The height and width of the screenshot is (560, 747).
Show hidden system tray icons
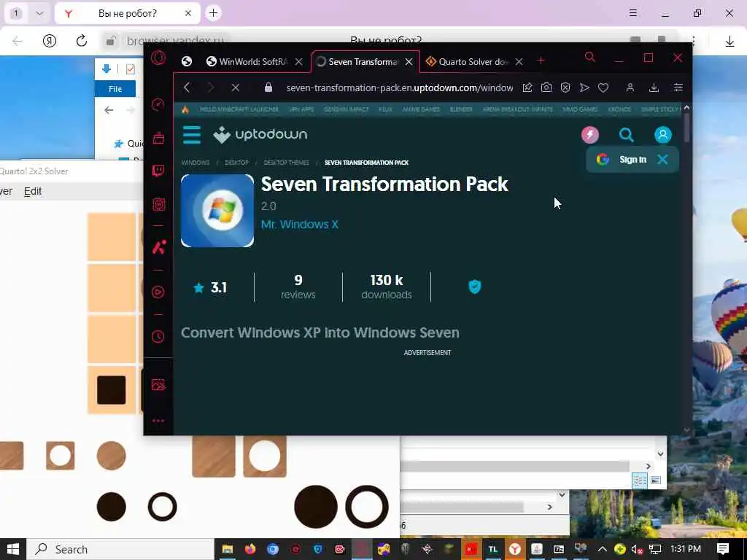[x=602, y=549]
